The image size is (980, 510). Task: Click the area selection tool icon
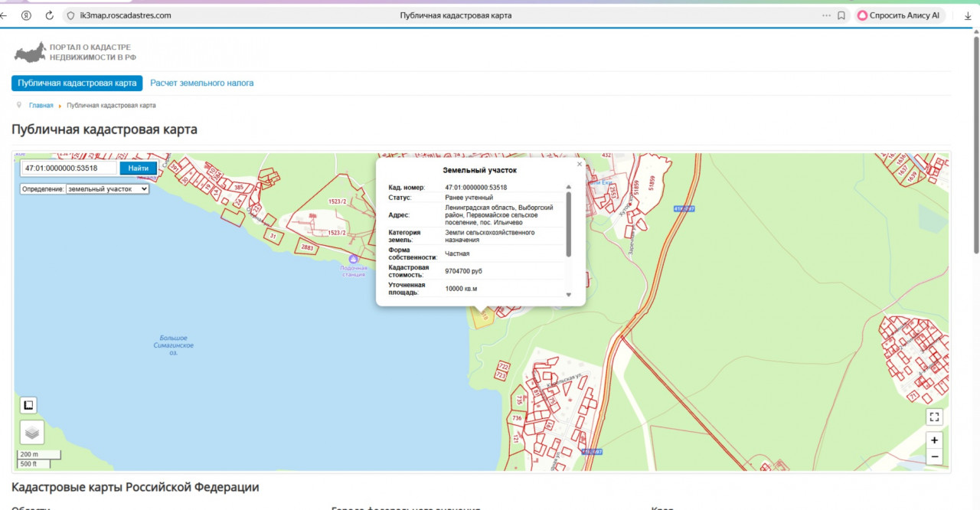[28, 405]
